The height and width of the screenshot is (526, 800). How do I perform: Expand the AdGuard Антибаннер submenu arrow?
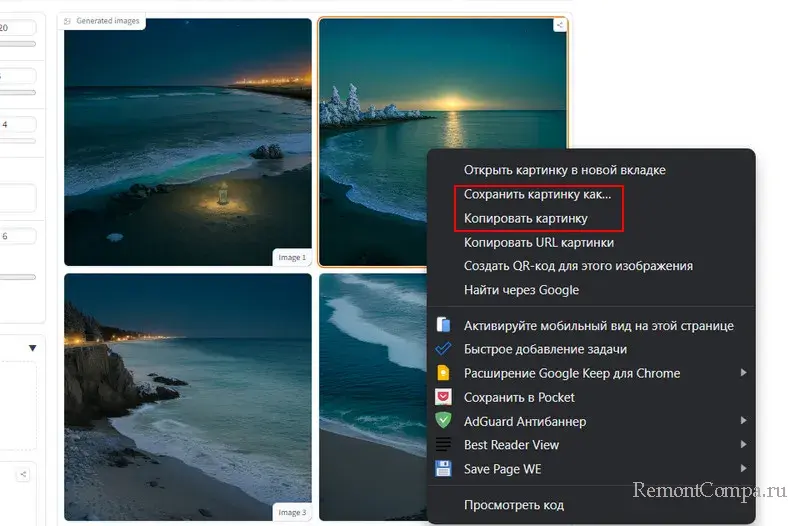tap(743, 421)
